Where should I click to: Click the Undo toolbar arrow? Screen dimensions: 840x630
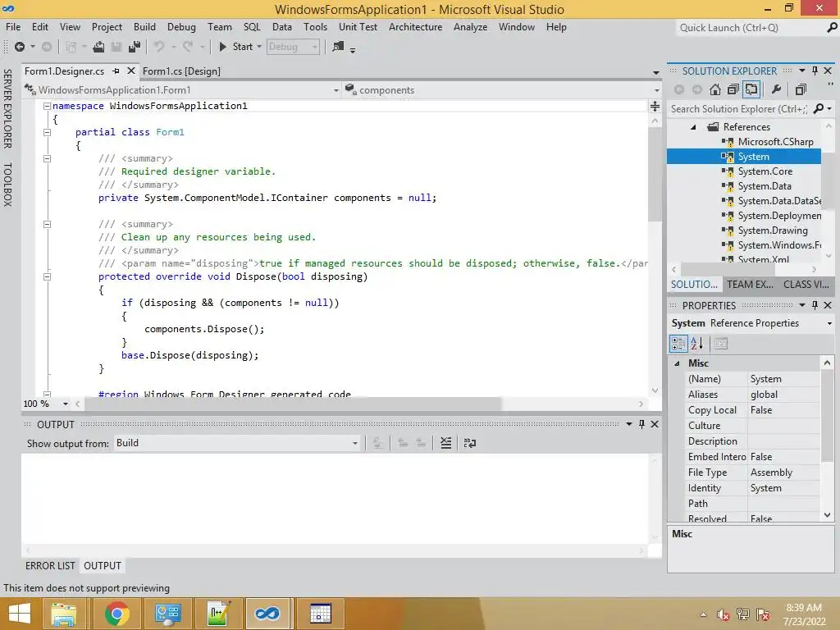click(x=159, y=47)
